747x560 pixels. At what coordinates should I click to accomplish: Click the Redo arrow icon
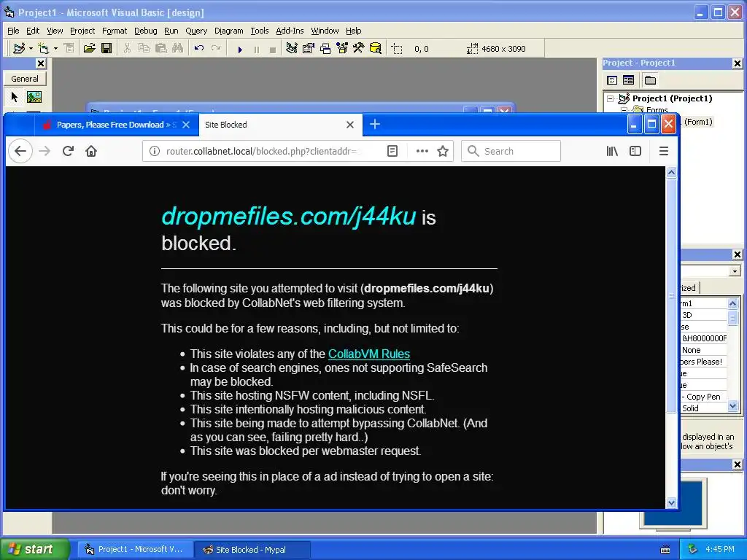tap(216, 49)
